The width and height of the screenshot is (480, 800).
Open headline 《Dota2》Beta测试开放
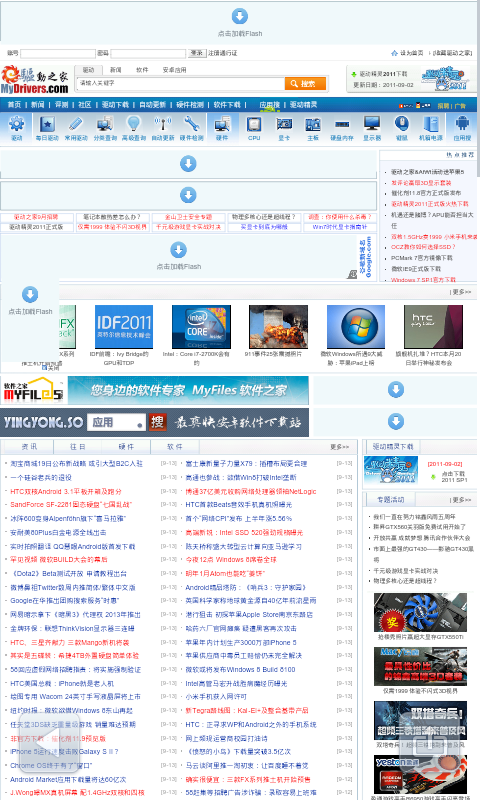click(x=68, y=573)
